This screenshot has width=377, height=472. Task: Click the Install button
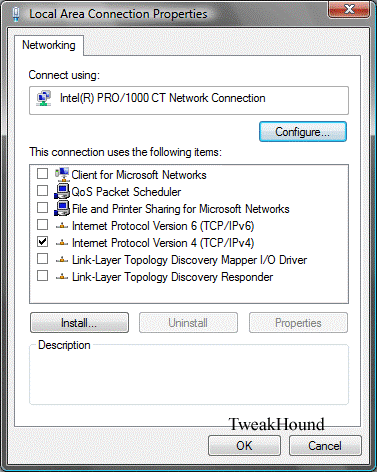pos(79,323)
